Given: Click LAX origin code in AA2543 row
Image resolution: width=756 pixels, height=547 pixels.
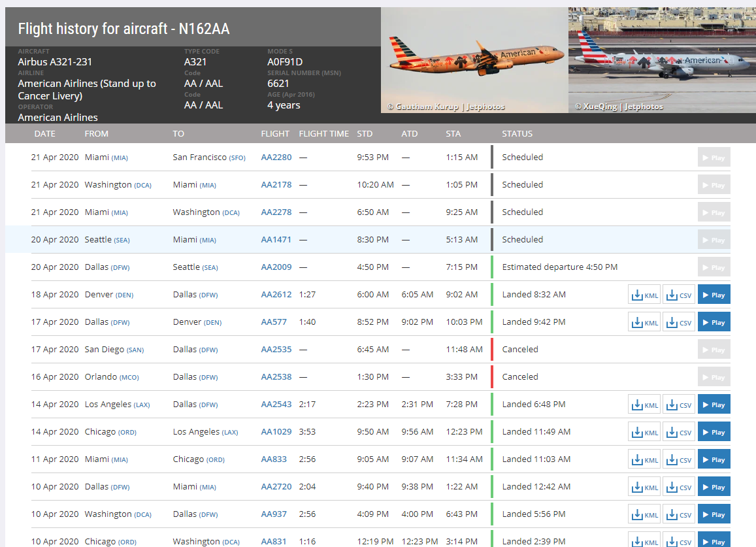Looking at the screenshot, I should pos(142,406).
